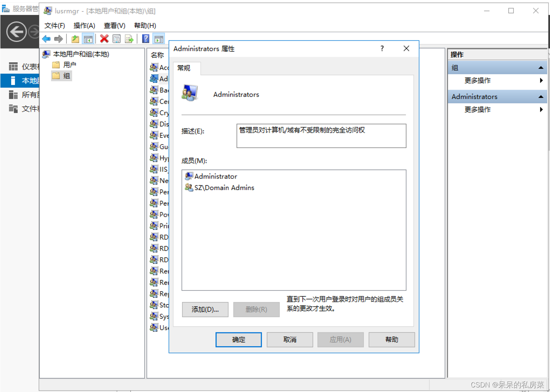Open the 帮助(H) menu

click(145, 26)
